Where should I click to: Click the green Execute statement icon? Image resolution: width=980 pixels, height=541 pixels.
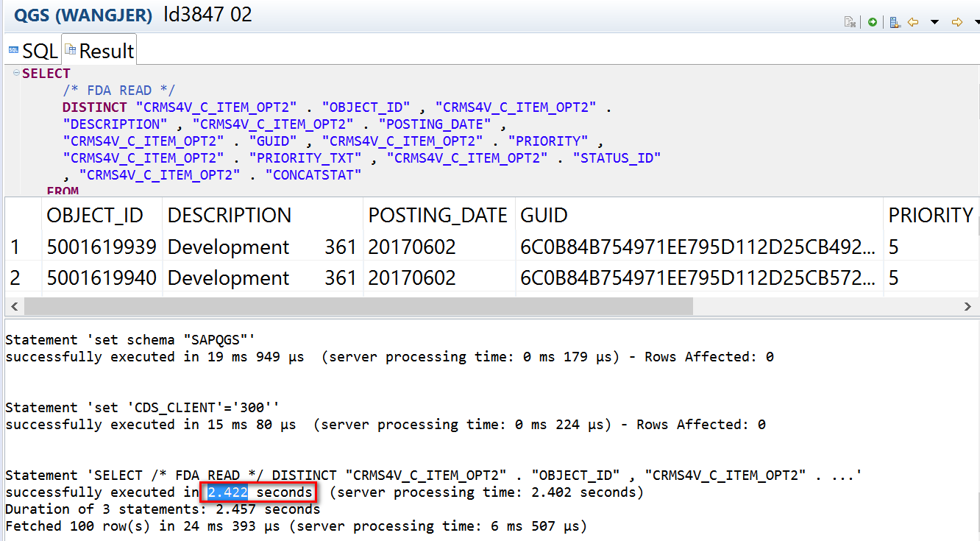tap(872, 23)
